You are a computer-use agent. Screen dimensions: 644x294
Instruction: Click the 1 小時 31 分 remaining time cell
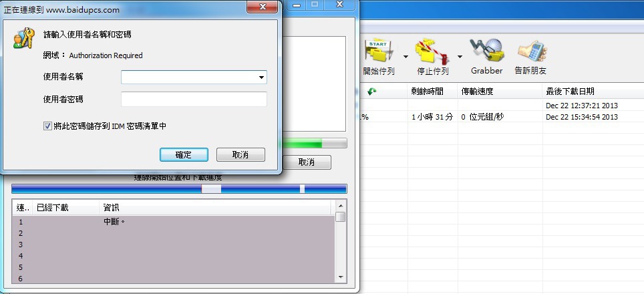coord(432,117)
